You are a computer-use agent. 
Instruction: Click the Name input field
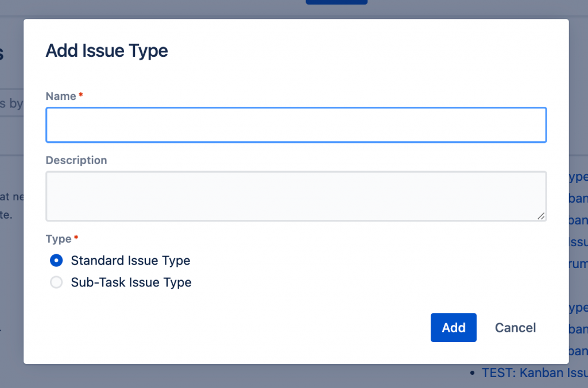(296, 125)
